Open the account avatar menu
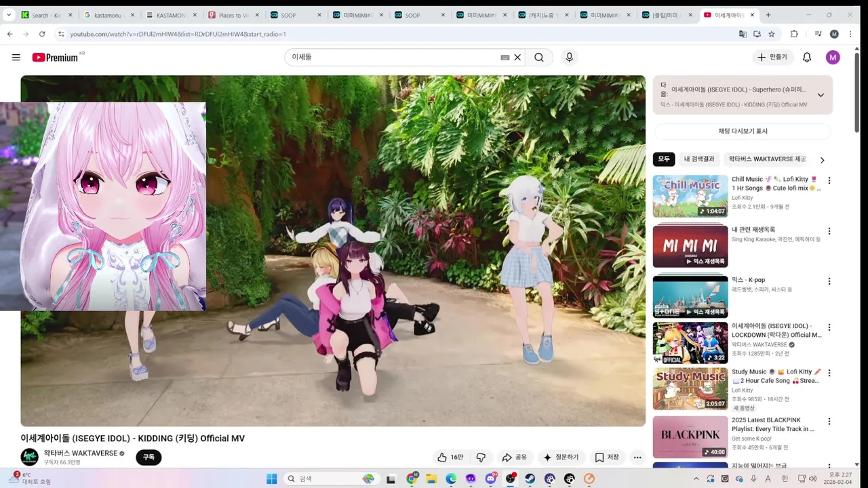The height and width of the screenshot is (488, 868). (833, 58)
